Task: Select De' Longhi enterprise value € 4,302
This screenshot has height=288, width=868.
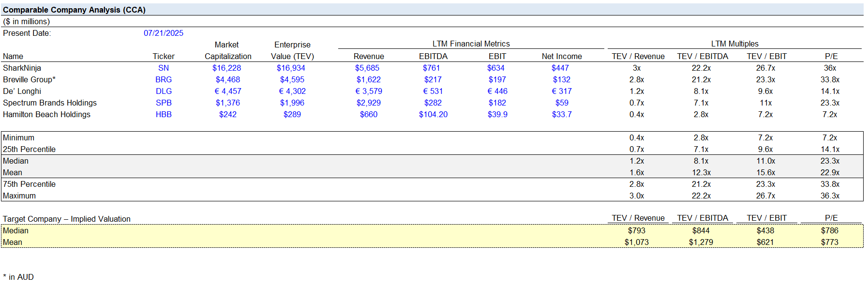Action: coord(292,91)
